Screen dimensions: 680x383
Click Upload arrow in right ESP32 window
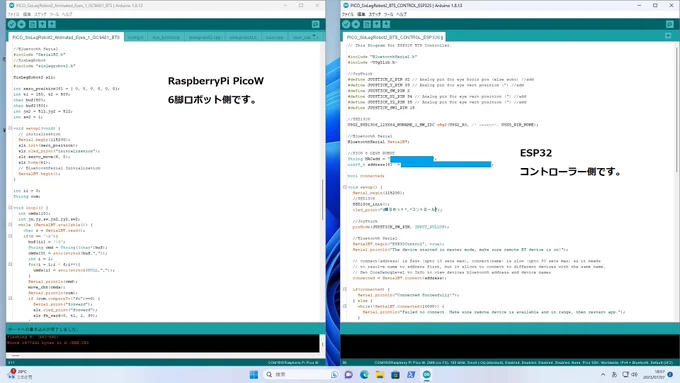click(x=356, y=24)
